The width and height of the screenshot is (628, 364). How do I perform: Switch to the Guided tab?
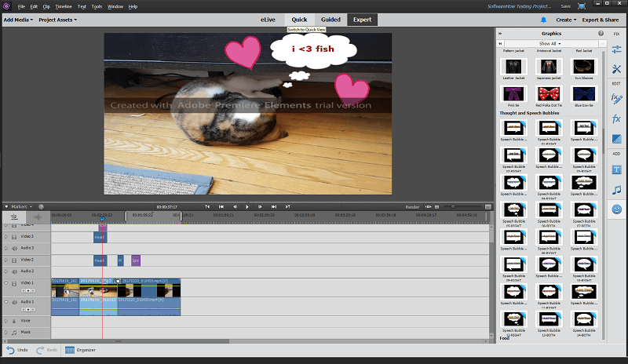(x=330, y=20)
